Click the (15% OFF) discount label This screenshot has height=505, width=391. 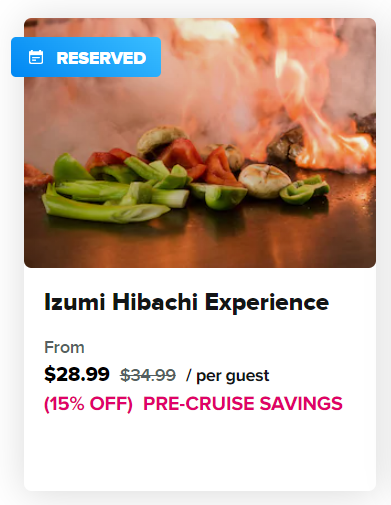pyautogui.click(x=88, y=404)
